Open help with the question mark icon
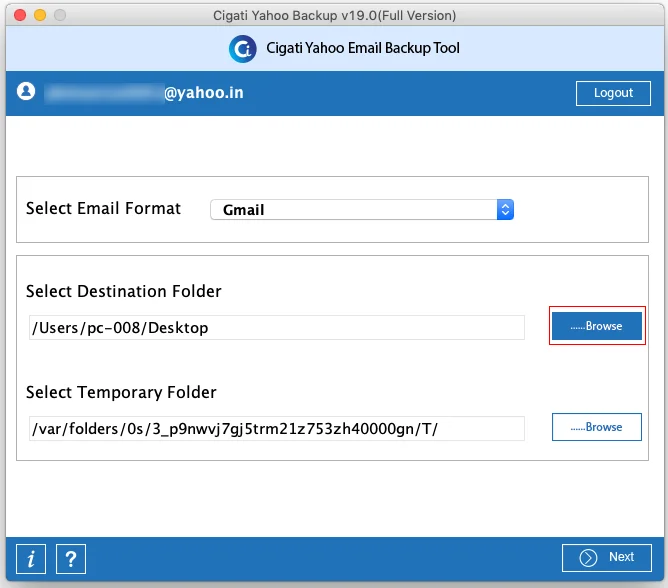Viewport: 668px width, 588px height. [71, 559]
